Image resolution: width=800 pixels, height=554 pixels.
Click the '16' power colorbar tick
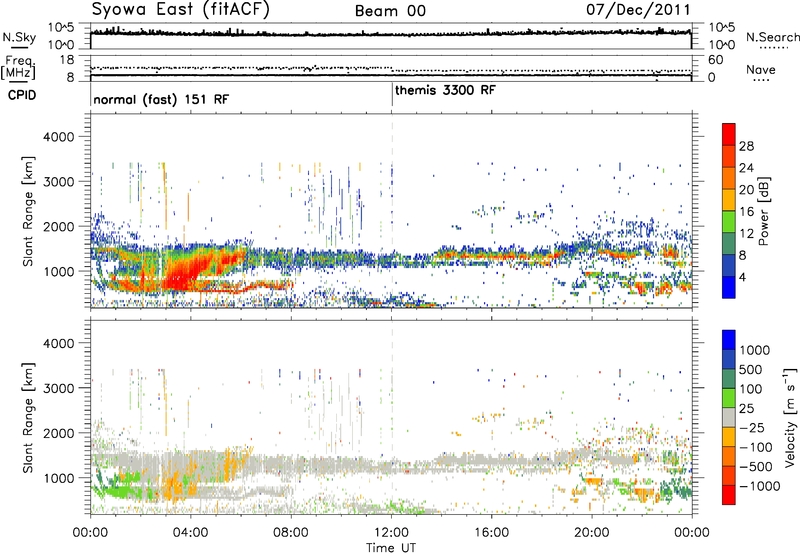tap(746, 212)
